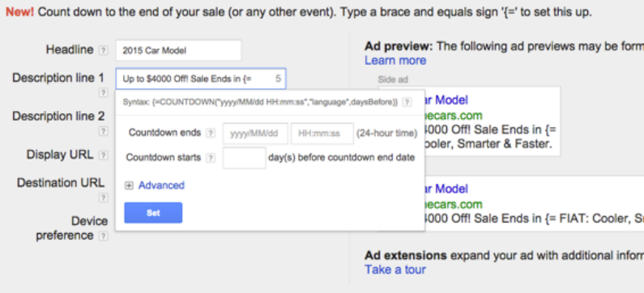The height and width of the screenshot is (293, 644).
Task: Open help icon under Description line 1
Action: [x=103, y=93]
